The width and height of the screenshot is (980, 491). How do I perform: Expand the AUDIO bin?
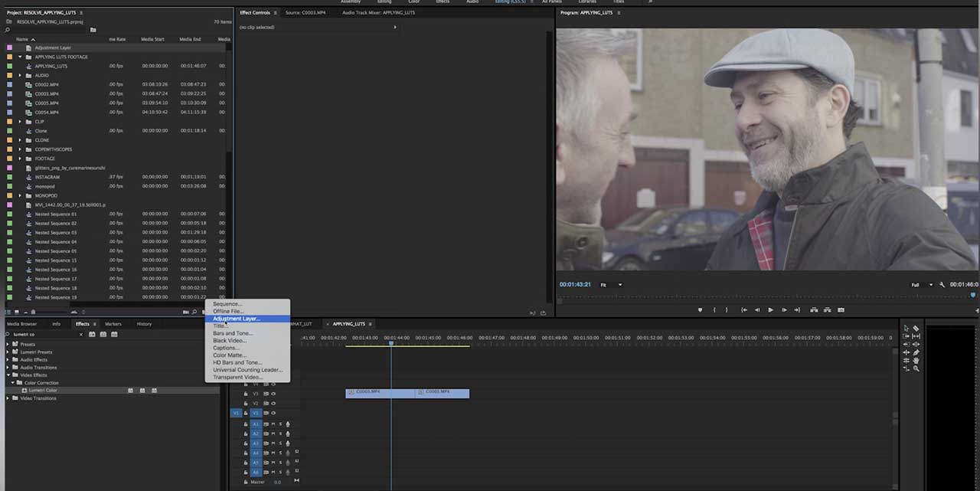coord(21,75)
